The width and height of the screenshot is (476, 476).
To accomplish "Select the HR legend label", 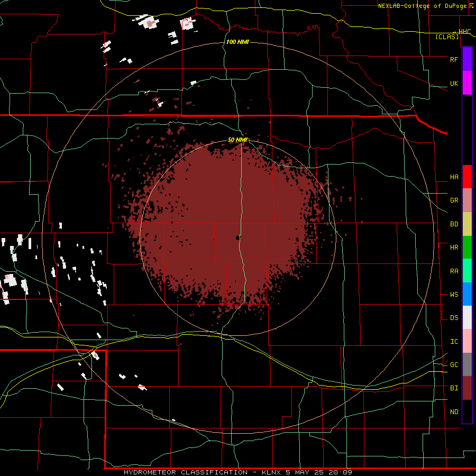I will pos(454,248).
